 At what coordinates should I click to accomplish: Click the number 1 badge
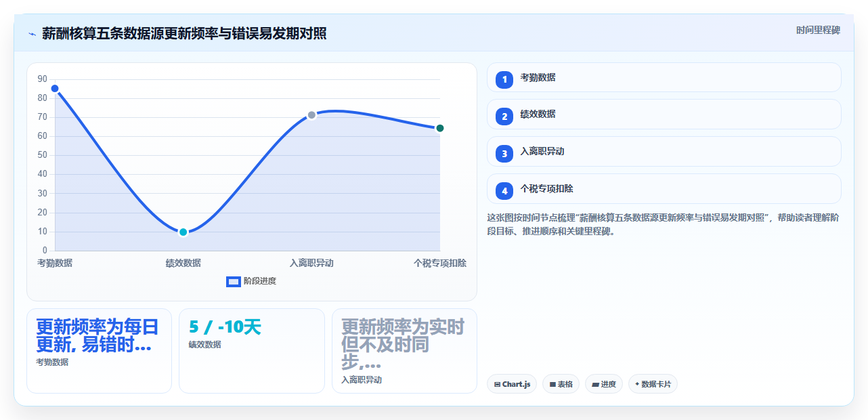pos(504,80)
